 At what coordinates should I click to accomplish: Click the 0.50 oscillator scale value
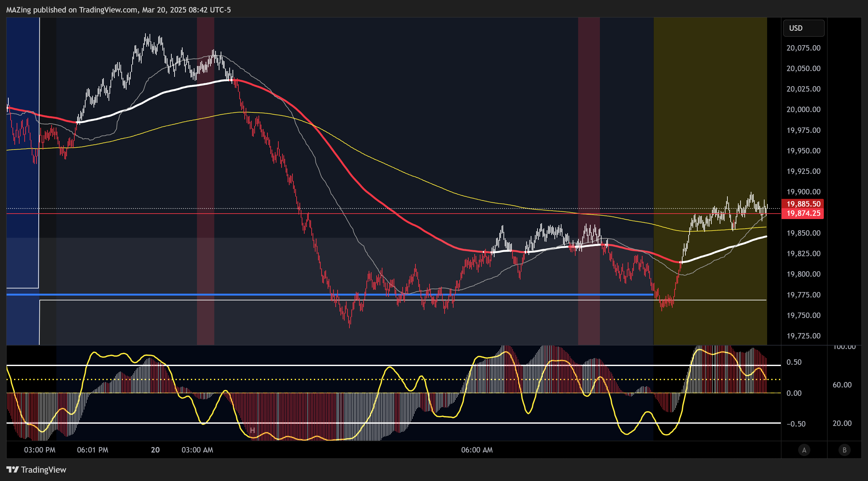click(794, 363)
